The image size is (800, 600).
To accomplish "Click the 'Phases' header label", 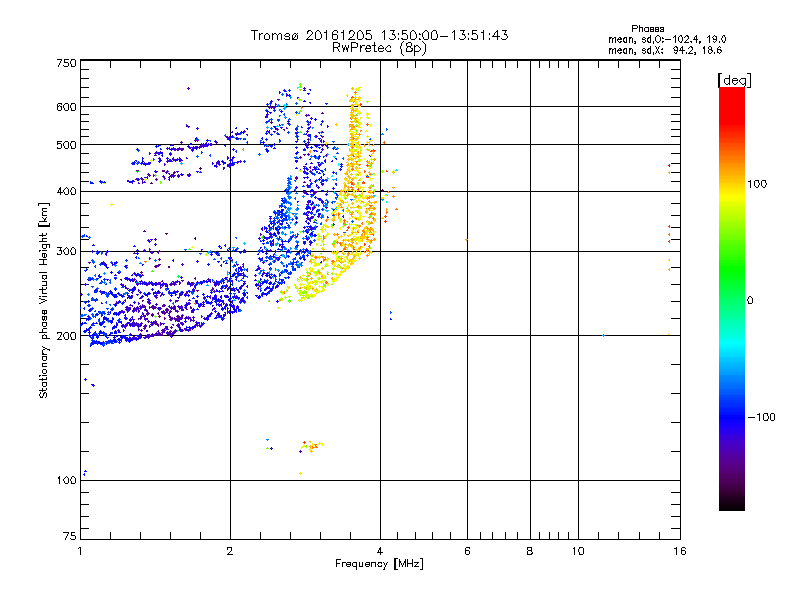I will pyautogui.click(x=647, y=29).
